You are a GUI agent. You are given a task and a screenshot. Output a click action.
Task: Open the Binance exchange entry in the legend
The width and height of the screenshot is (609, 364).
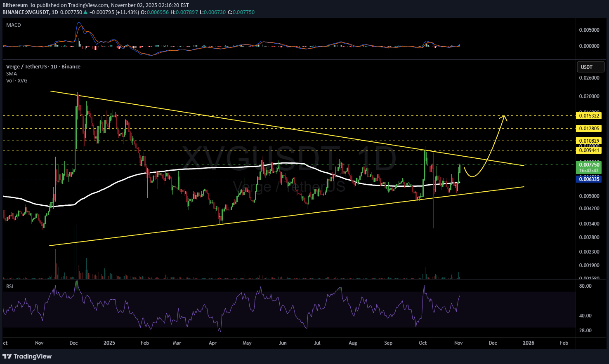pyautogui.click(x=70, y=66)
